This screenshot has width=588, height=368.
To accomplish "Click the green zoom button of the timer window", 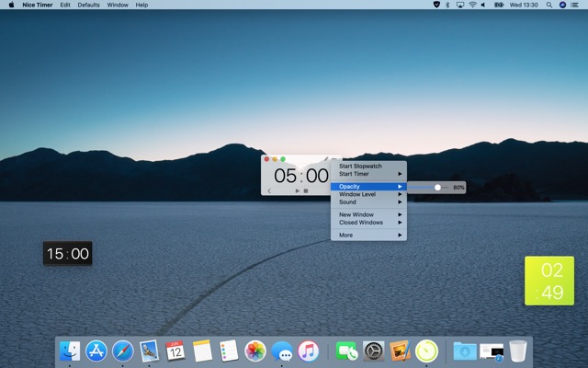I will click(x=283, y=159).
